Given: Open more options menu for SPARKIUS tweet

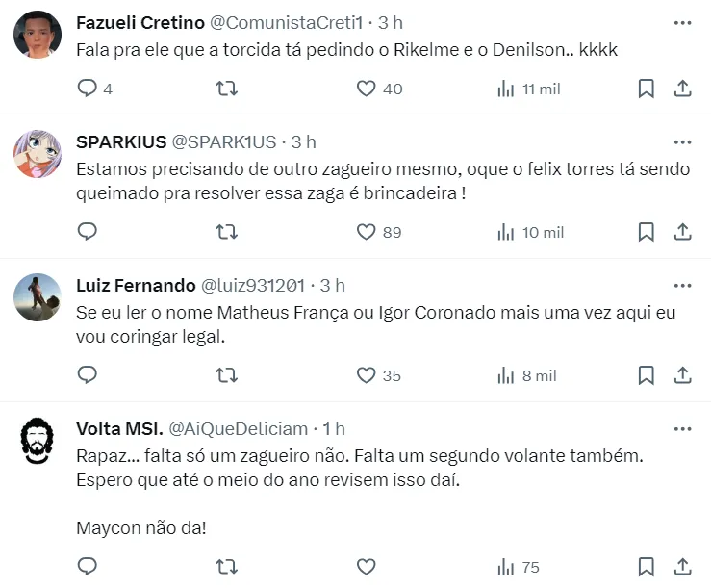Looking at the screenshot, I should [682, 142].
